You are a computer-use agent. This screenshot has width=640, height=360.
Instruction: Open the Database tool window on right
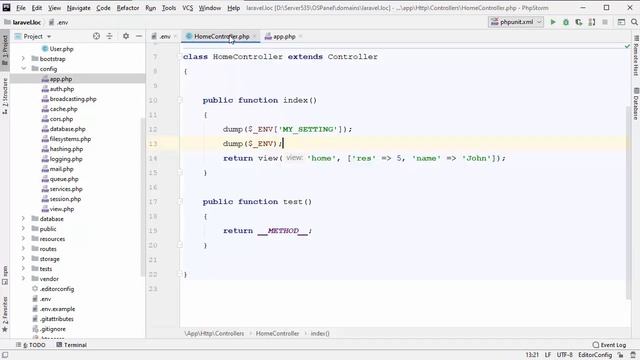pyautogui.click(x=636, y=104)
